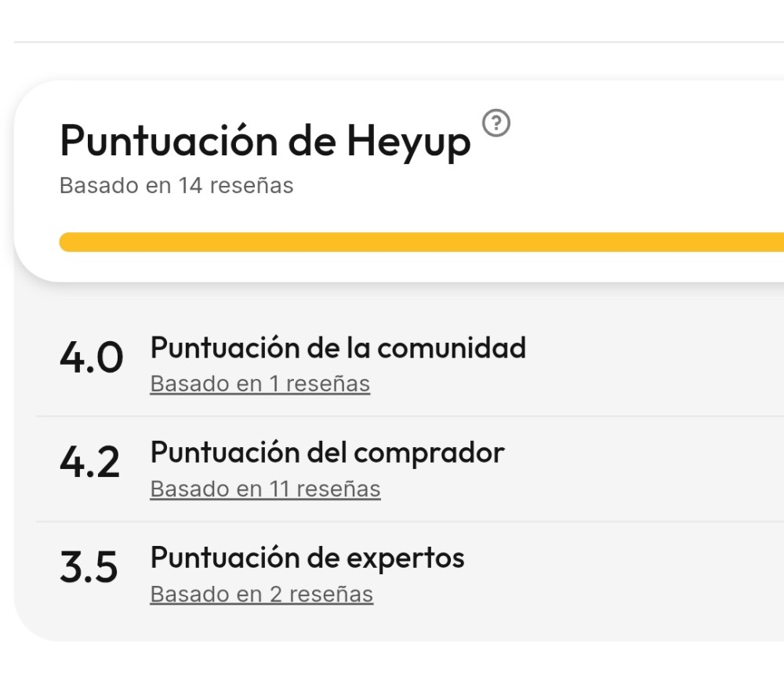
Task: Open the buyer score reviews link
Action: tap(265, 489)
